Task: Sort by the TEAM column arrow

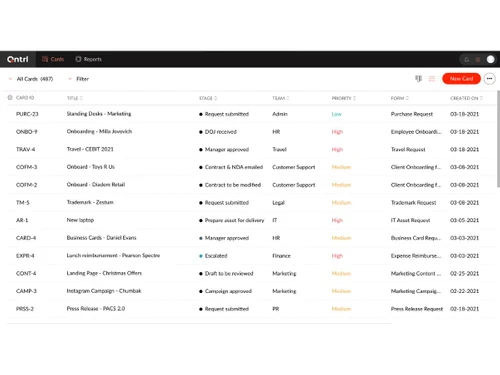Action: click(x=288, y=98)
